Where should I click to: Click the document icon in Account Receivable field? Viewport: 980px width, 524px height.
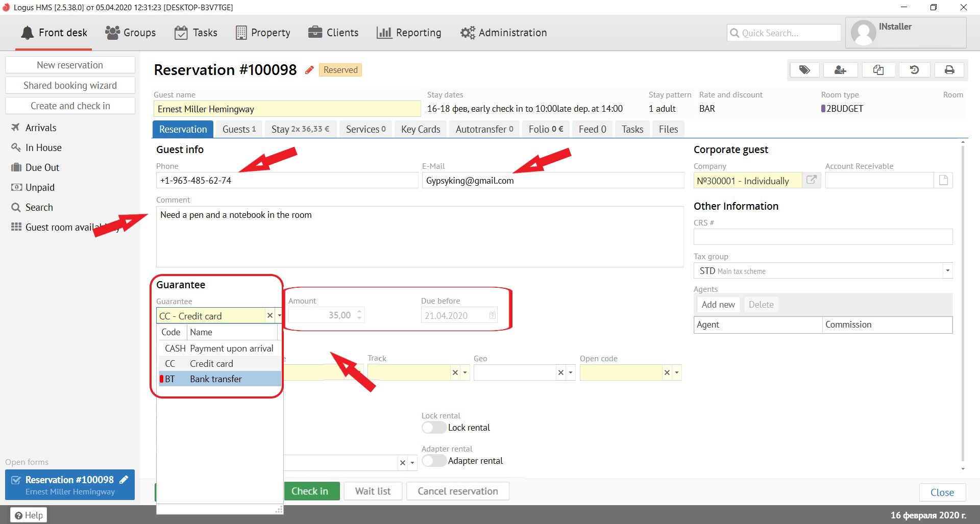point(943,180)
